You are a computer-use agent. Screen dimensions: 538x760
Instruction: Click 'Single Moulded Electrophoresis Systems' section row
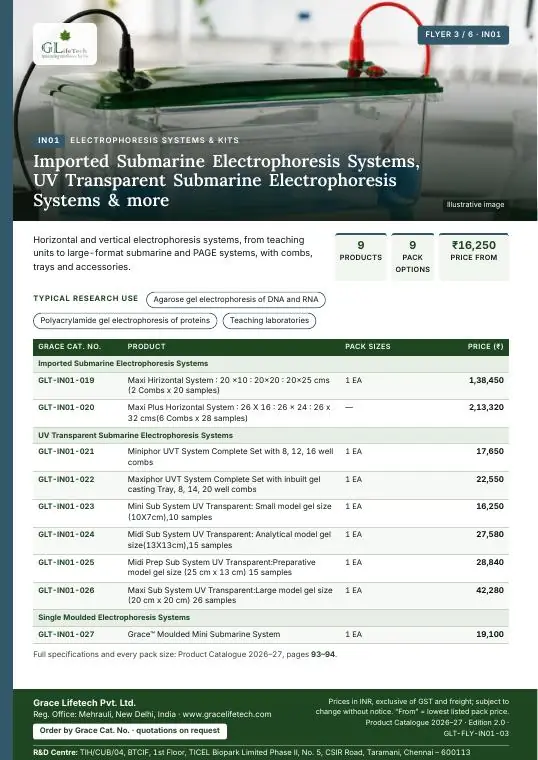point(271,618)
